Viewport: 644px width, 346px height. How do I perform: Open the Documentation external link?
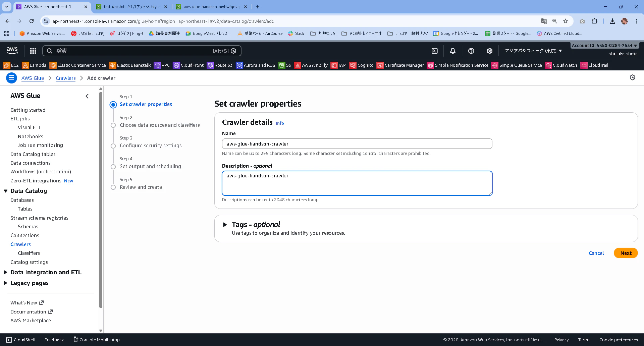click(32, 312)
